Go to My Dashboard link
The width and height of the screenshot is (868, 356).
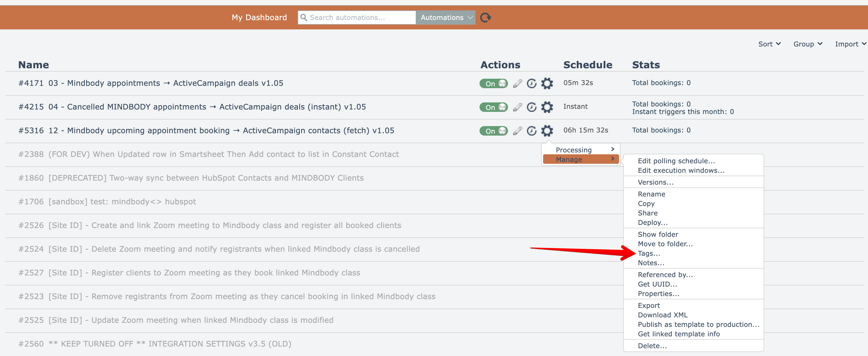259,18
